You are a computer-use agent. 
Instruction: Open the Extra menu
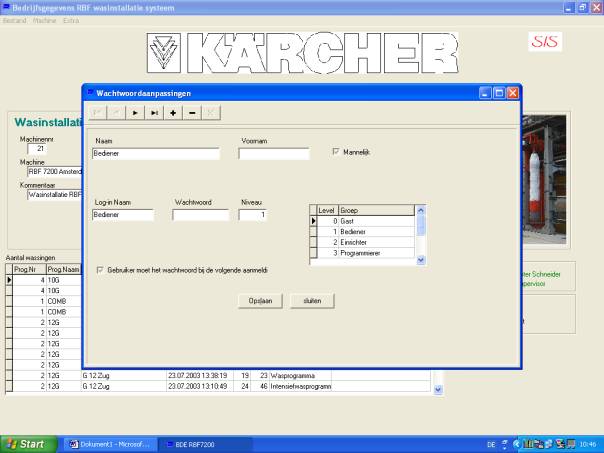tap(71, 20)
